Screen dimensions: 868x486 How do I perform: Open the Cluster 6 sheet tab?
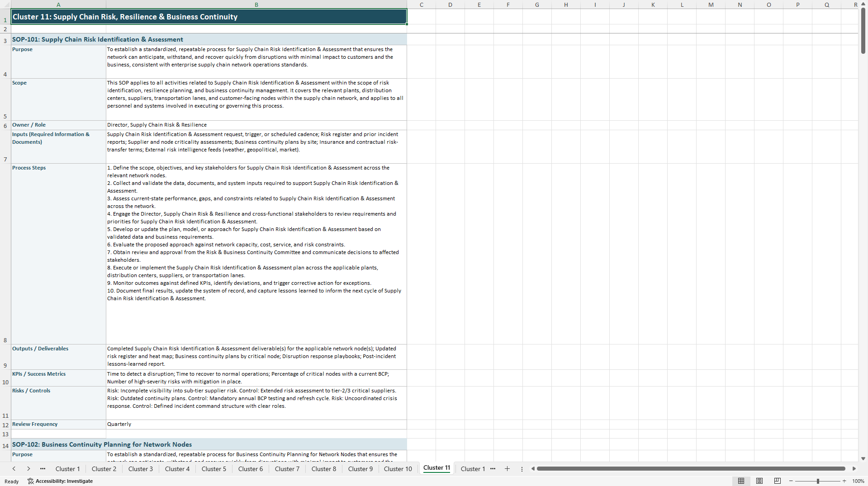coord(251,469)
